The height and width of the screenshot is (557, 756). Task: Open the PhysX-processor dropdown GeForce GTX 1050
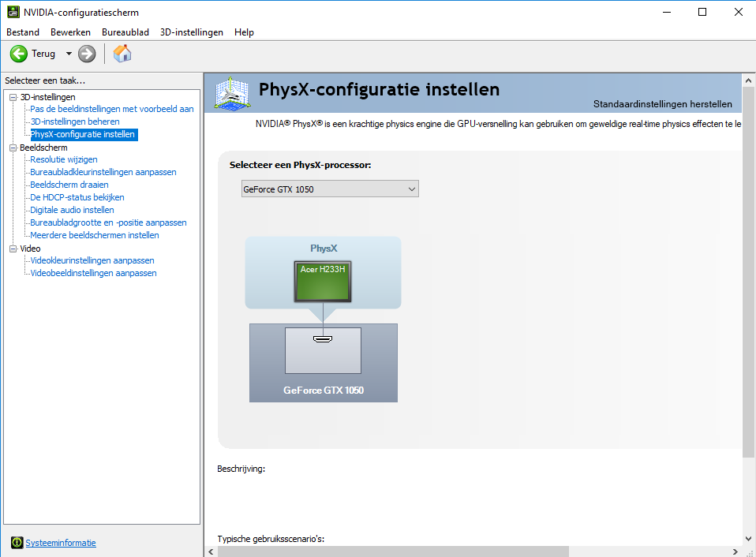click(x=330, y=189)
